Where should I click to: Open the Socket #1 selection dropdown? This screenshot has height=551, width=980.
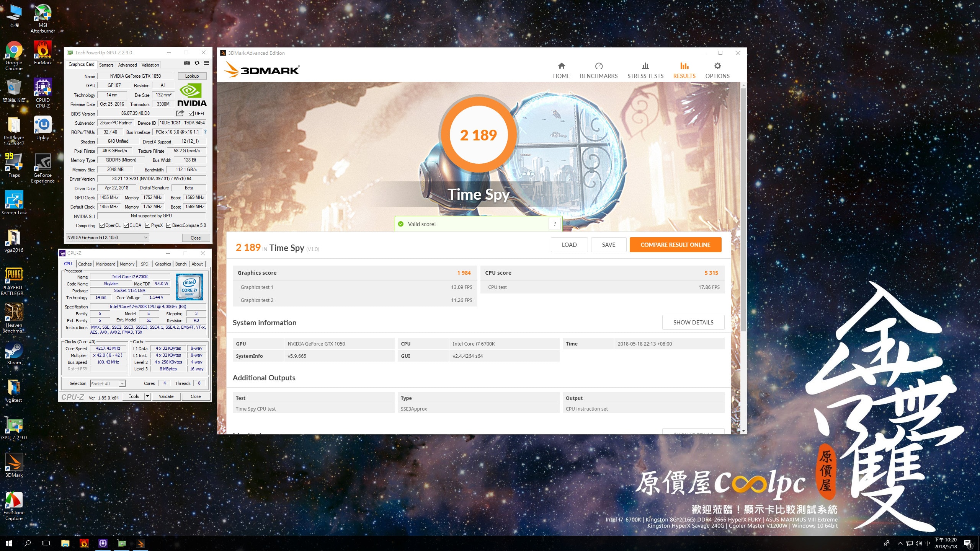coord(122,384)
